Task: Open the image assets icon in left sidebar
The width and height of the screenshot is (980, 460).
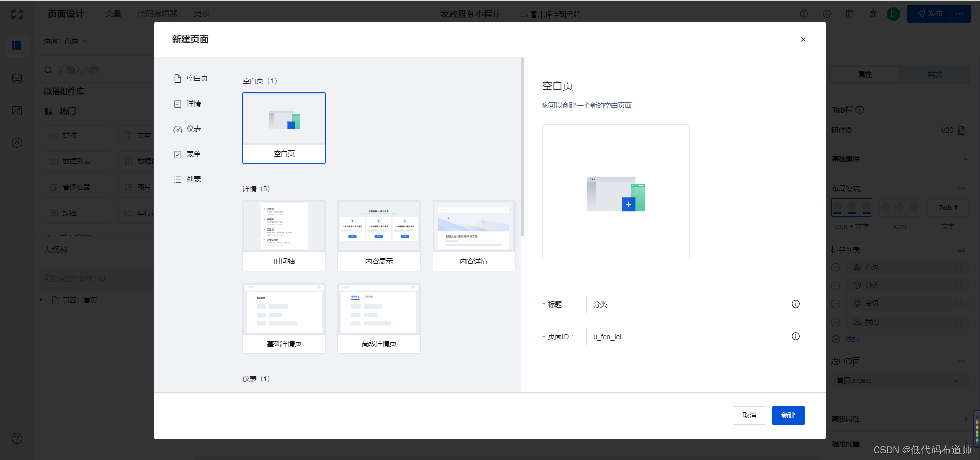Action: pos(17,111)
